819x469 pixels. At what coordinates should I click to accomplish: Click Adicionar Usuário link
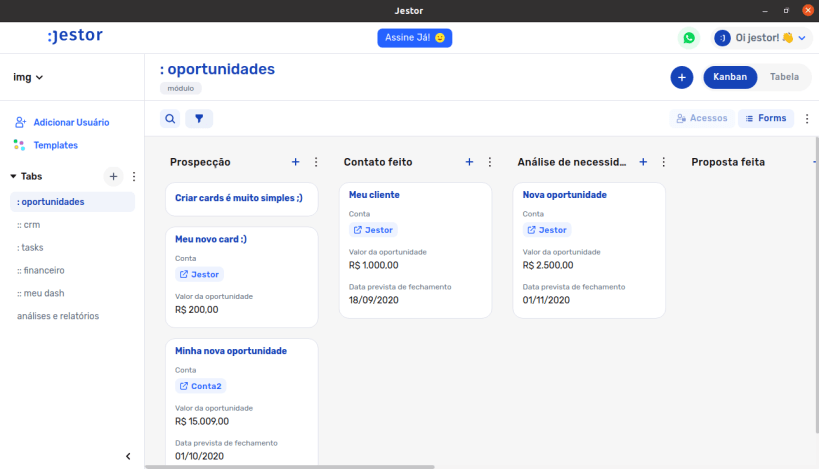point(72,122)
